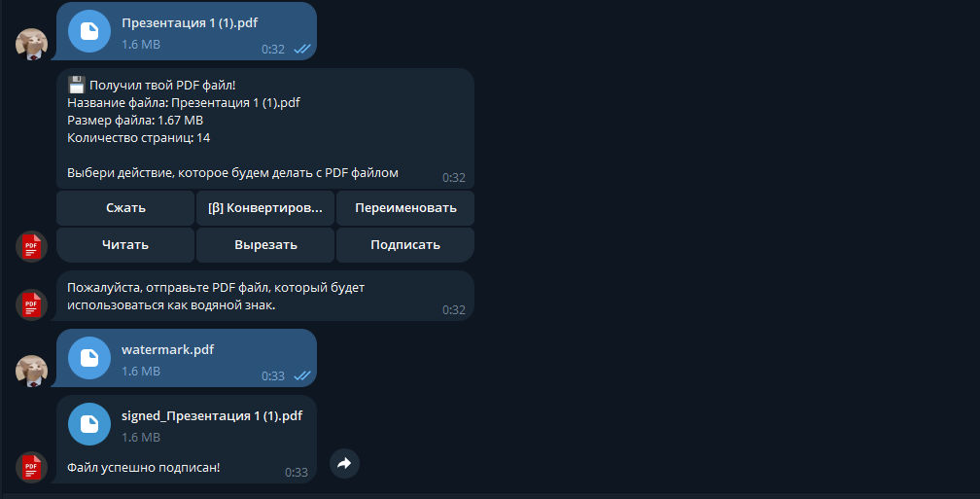Click the bot PDF avatar beside the Читать button
The width and height of the screenshot is (980, 499).
point(31,246)
